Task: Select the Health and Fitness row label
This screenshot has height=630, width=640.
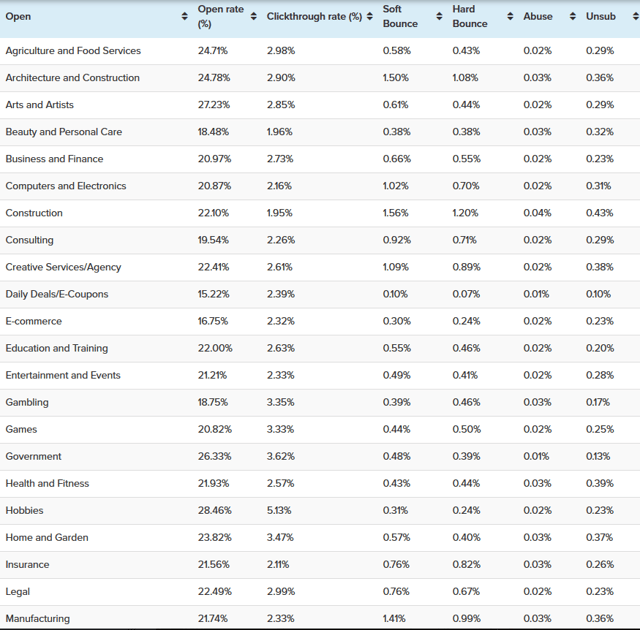Action: (47, 483)
